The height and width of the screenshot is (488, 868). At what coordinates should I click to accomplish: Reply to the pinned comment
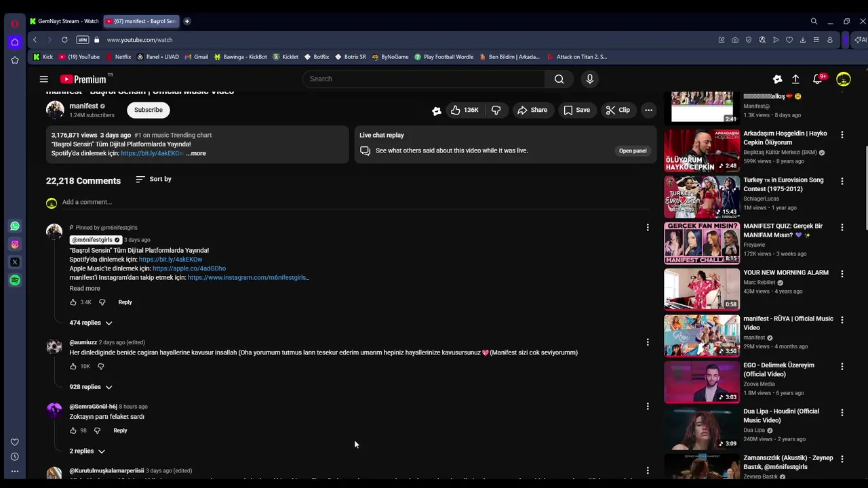[x=125, y=302]
